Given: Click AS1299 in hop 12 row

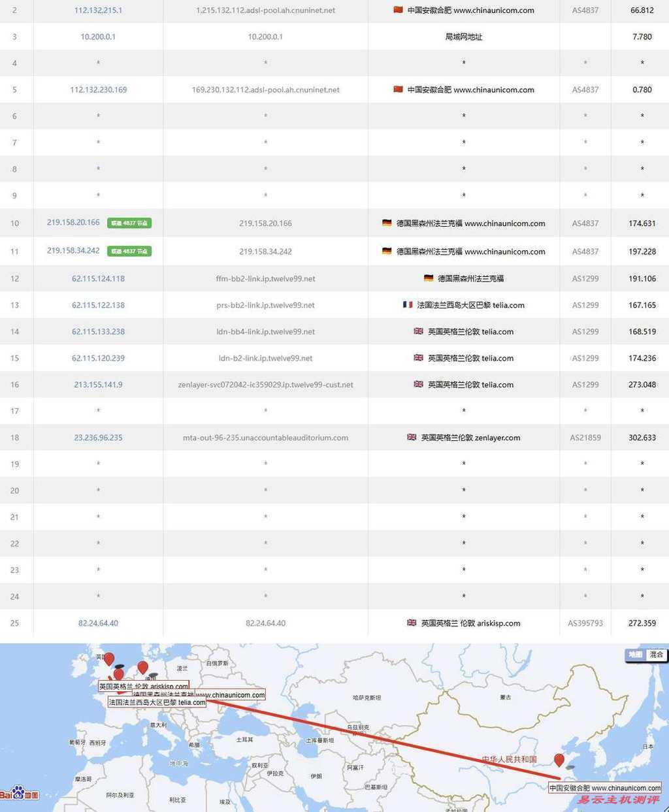Looking at the screenshot, I should 585,278.
